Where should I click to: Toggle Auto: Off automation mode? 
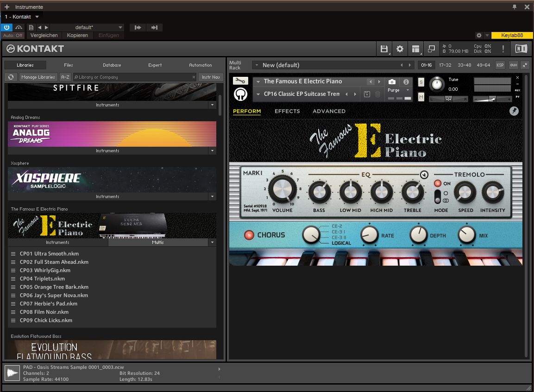pos(13,35)
